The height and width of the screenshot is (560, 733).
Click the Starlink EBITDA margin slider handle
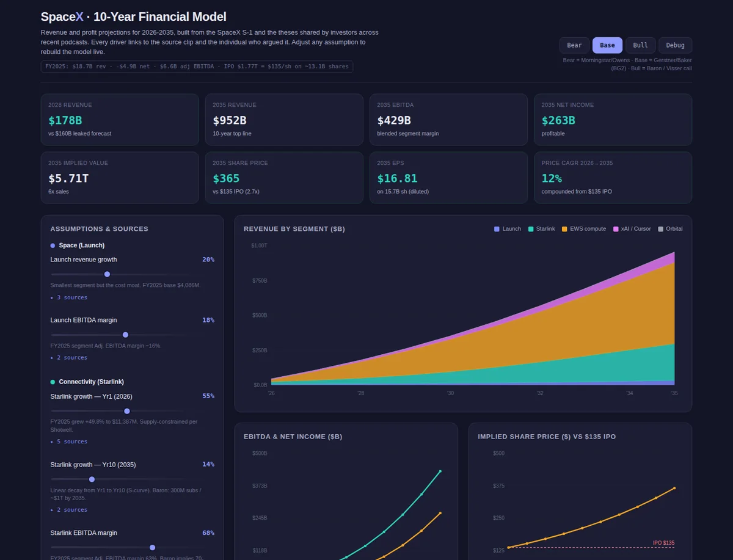(x=153, y=548)
